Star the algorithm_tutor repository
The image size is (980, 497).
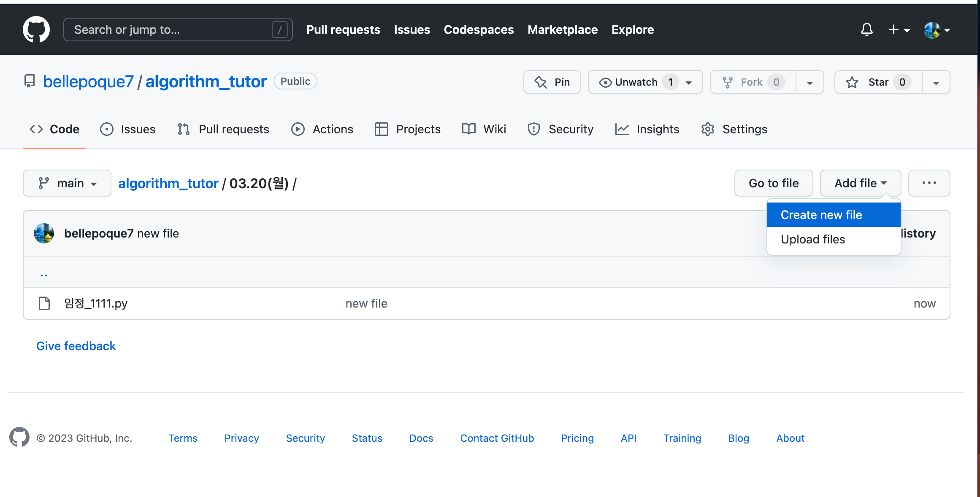pos(878,82)
